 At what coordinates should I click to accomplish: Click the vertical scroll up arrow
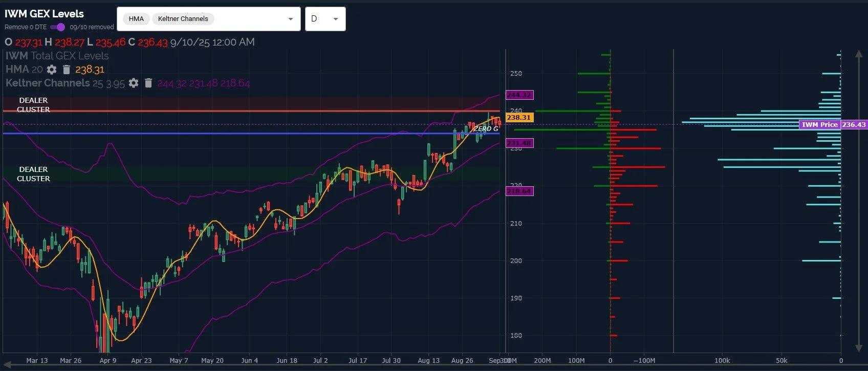click(859, 54)
